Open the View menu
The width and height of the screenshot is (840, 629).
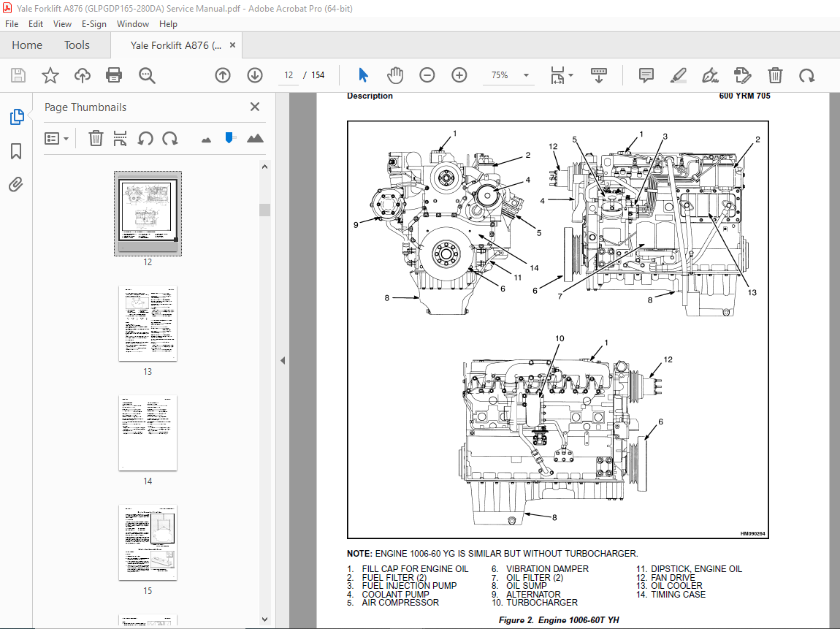tap(62, 24)
